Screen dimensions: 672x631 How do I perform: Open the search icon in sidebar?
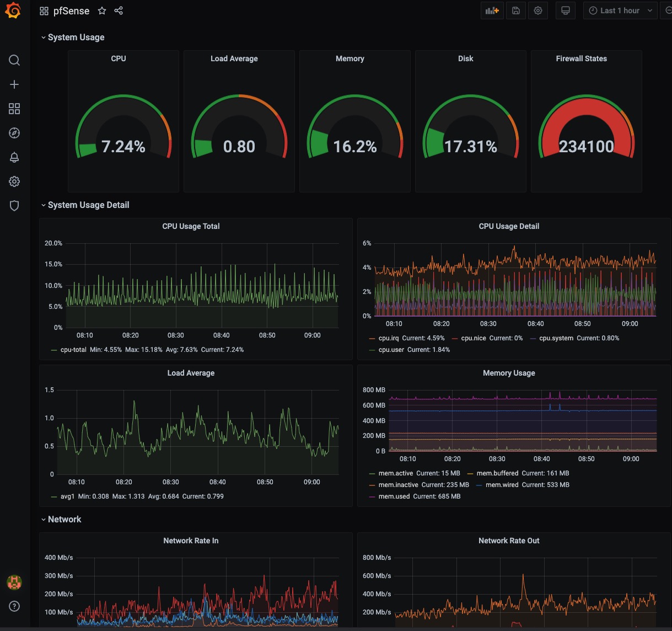click(14, 60)
